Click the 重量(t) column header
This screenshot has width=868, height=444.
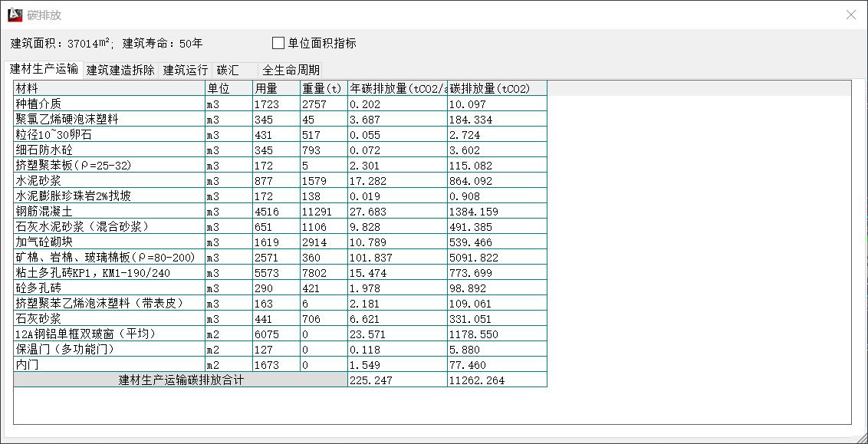coord(323,88)
